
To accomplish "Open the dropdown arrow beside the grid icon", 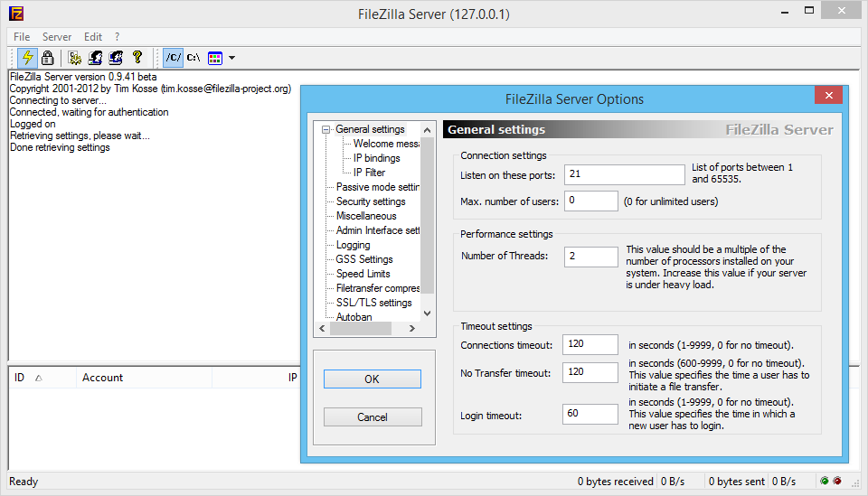I will point(232,58).
